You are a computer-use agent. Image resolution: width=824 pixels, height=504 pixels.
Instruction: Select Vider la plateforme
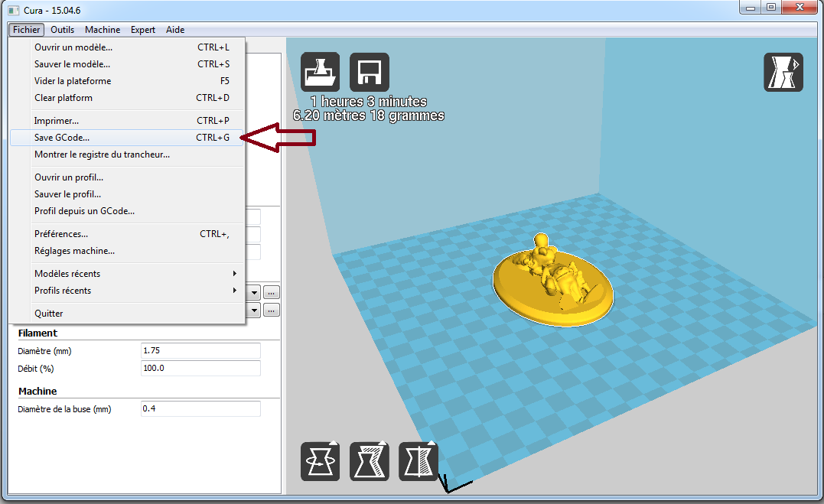click(x=127, y=81)
